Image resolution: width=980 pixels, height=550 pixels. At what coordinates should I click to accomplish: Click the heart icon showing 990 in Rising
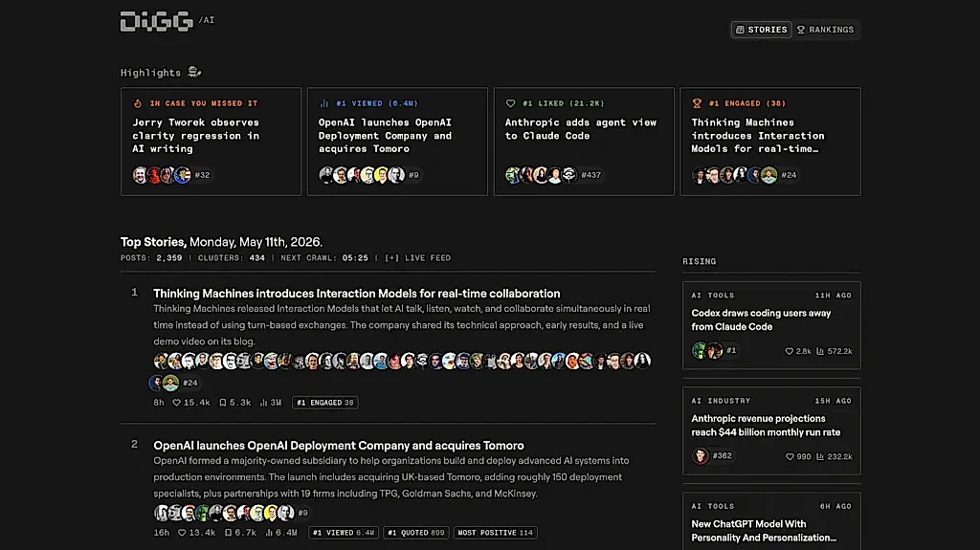click(x=790, y=457)
